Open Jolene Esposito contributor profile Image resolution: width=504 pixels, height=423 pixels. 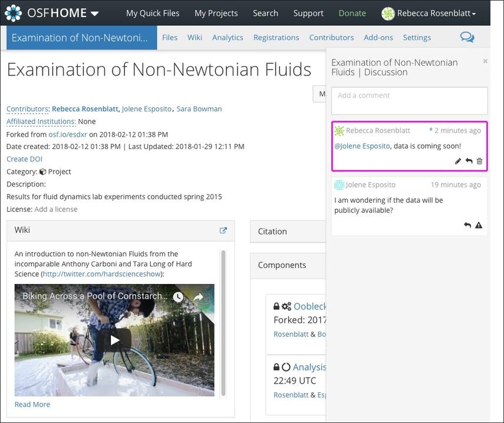[x=147, y=109]
